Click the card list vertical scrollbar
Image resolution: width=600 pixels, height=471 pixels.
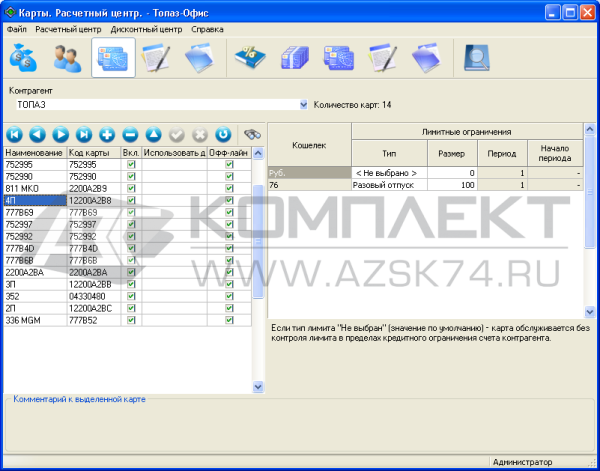pos(258,240)
